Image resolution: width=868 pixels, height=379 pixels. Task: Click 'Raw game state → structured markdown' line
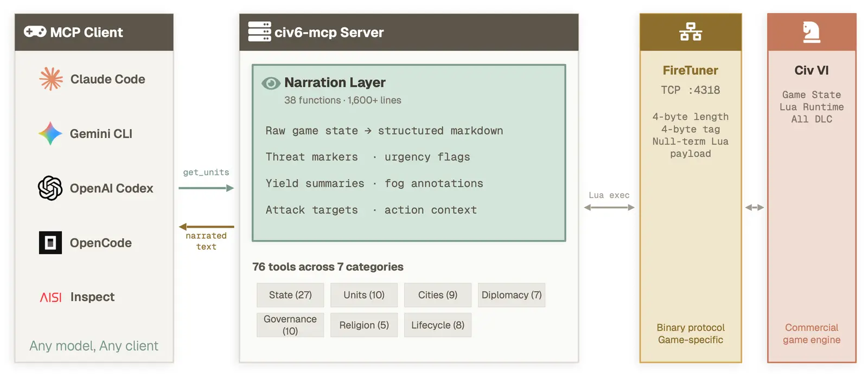click(384, 131)
